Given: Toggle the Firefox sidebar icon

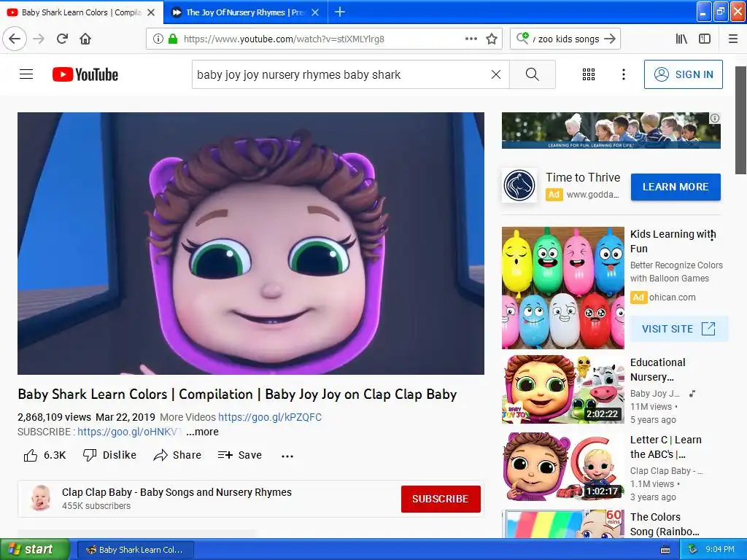Looking at the screenshot, I should point(705,39).
